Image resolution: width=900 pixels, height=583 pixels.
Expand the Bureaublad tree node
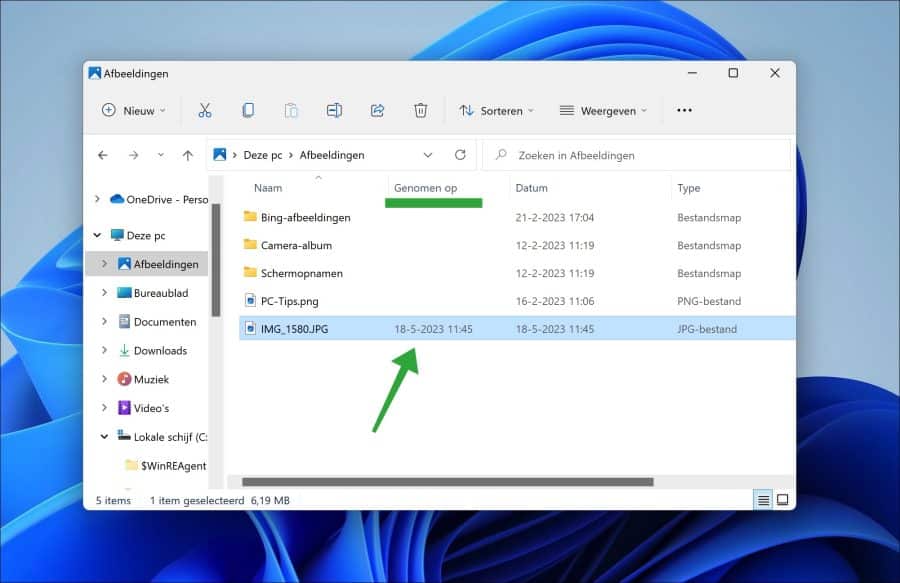tap(104, 292)
